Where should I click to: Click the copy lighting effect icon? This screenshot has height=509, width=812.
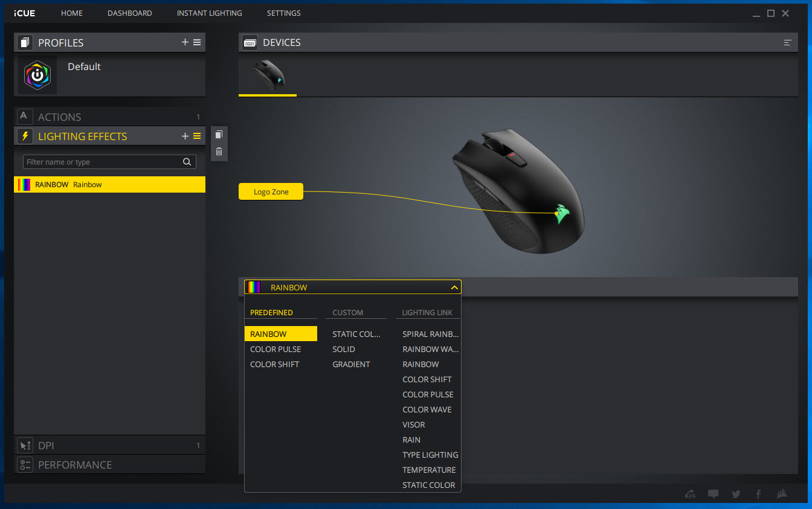(219, 135)
